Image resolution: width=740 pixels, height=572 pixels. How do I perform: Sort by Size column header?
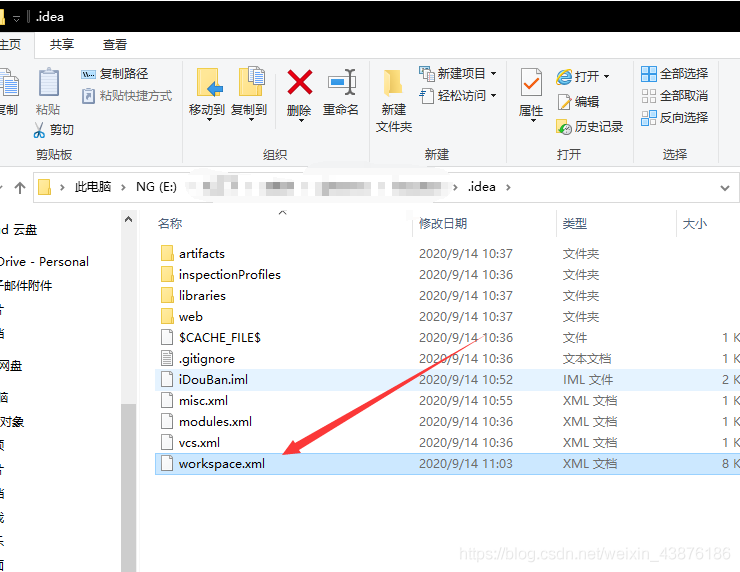tap(694, 223)
